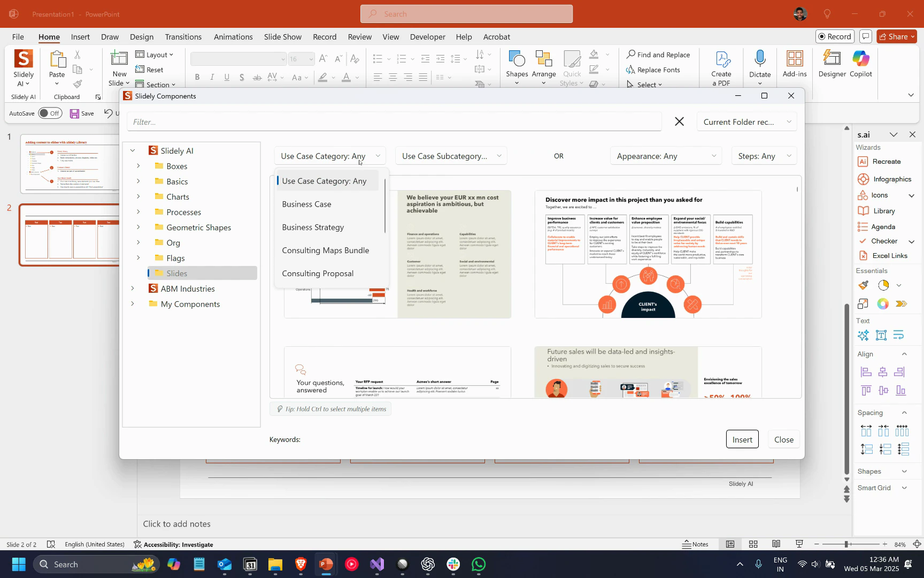Click the Slidely AI ribbon icon
Screen dimensions: 924x578
(24, 59)
